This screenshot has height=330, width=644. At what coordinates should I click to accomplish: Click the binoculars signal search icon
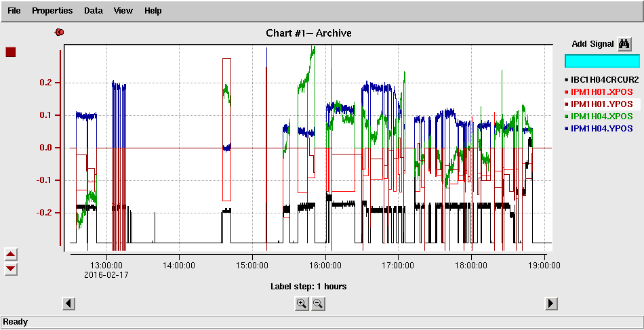(x=624, y=44)
